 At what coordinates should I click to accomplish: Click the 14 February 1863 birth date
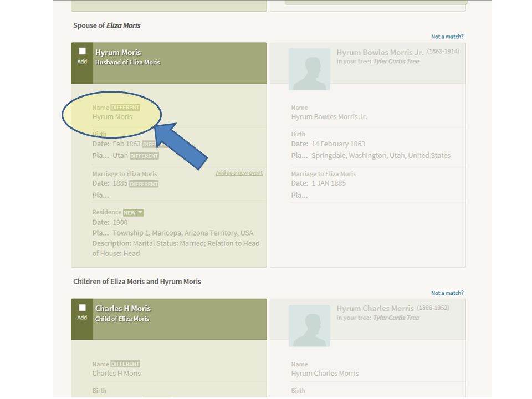[x=338, y=144]
